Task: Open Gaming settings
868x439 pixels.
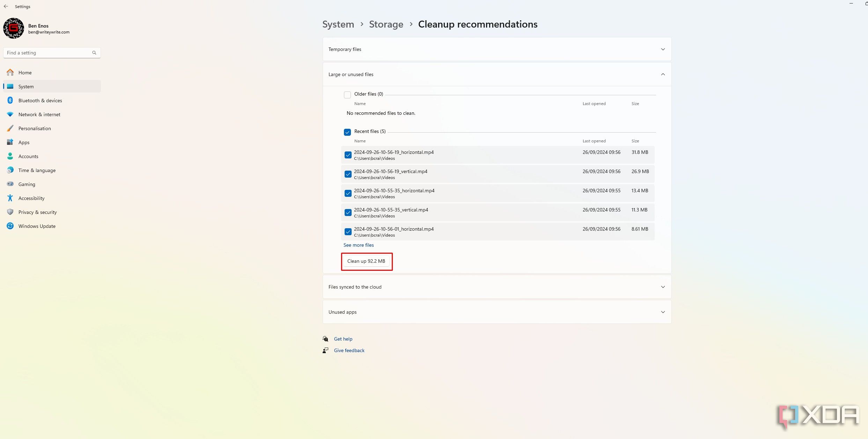Action: (52, 184)
